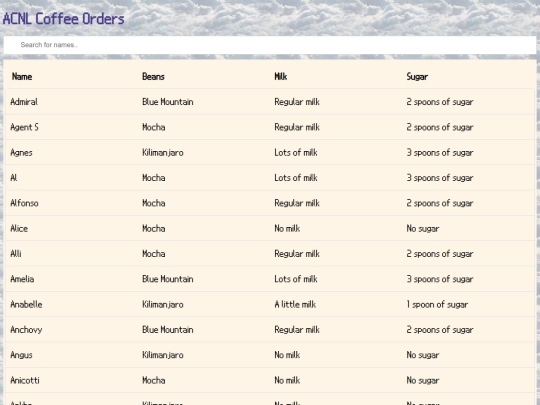Click Kilimanjaro in Anabelle's row

163,304
